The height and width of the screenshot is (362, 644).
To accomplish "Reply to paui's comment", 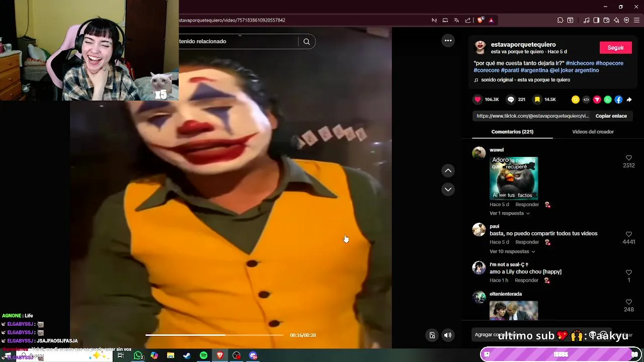I will coord(527,242).
